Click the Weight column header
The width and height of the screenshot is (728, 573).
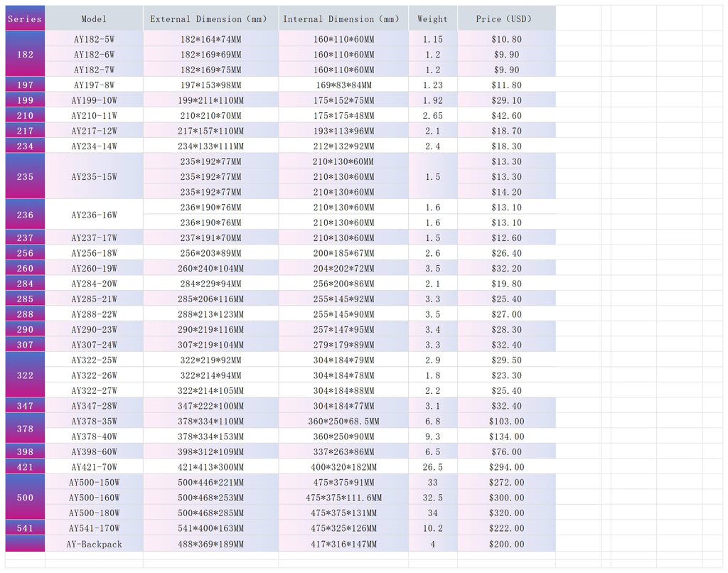(x=433, y=18)
